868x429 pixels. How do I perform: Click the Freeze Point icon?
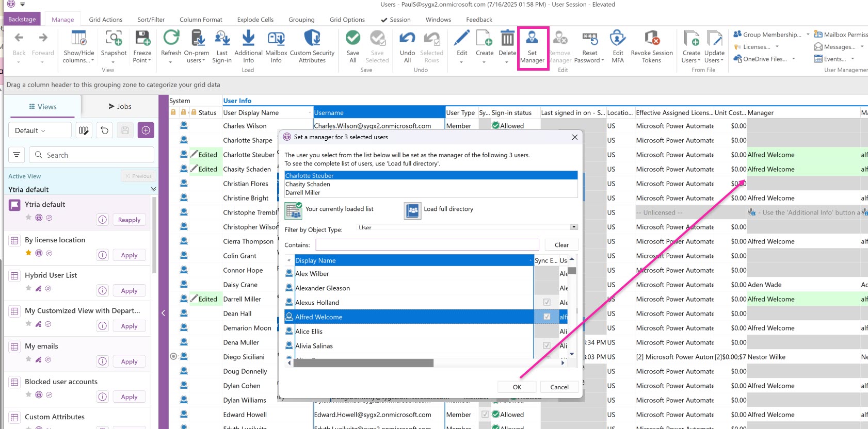coord(142,39)
